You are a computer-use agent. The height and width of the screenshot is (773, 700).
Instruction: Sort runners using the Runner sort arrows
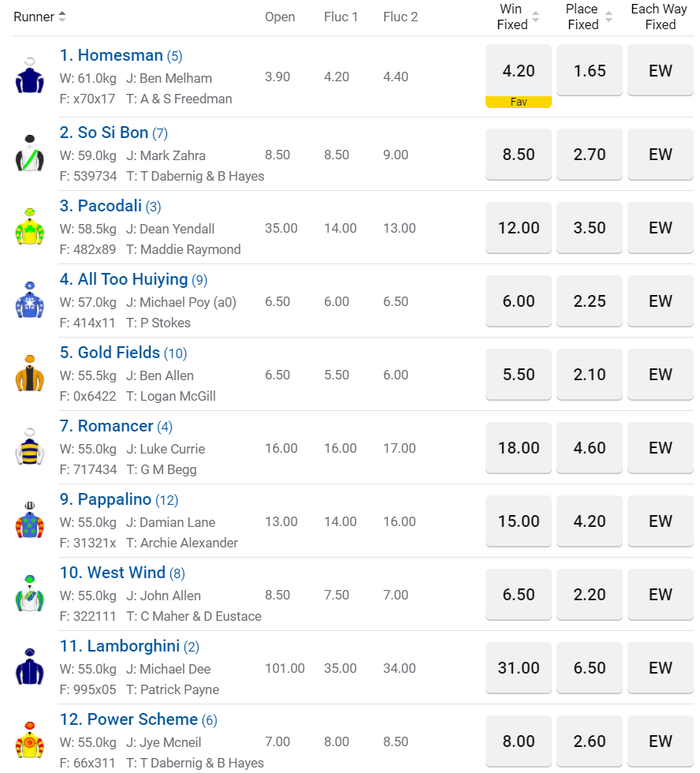[x=62, y=17]
